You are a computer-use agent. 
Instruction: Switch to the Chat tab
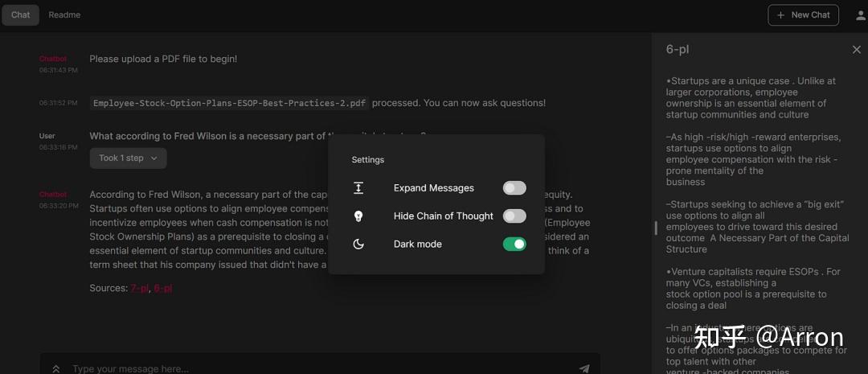tap(21, 15)
